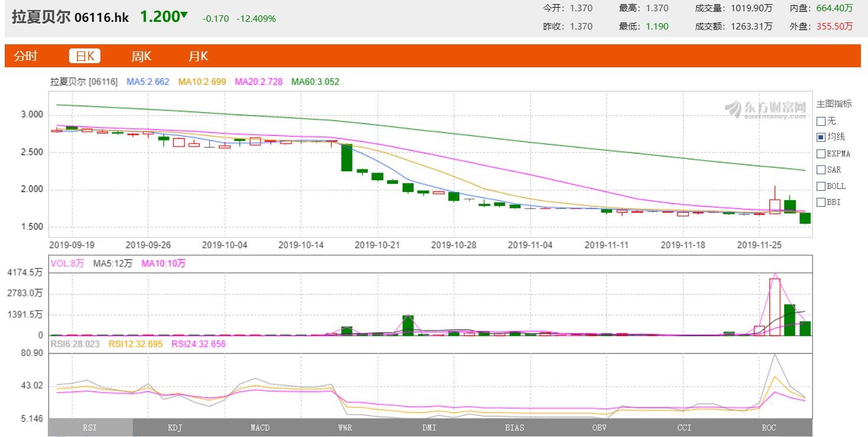Enable the EXPMA indicator checkbox
The width and height of the screenshot is (868, 437).
point(821,154)
